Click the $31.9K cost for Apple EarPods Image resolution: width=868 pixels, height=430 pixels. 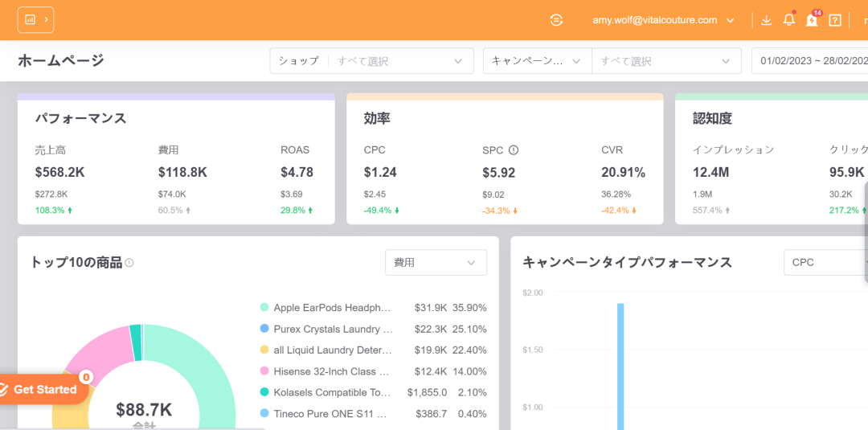pos(431,307)
